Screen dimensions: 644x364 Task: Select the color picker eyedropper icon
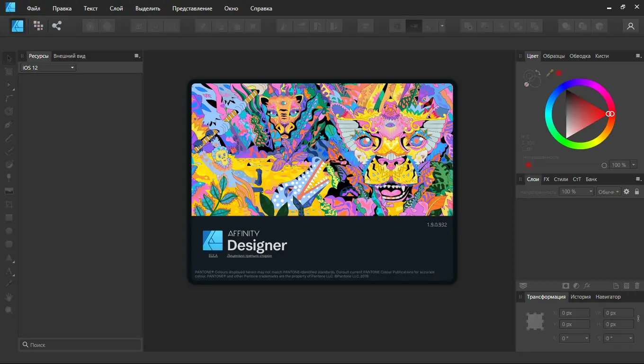[x=550, y=73]
